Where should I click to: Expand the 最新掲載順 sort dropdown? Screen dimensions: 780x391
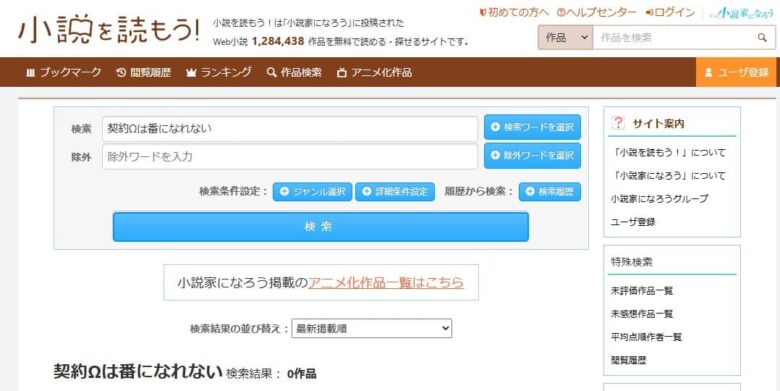click(x=372, y=328)
